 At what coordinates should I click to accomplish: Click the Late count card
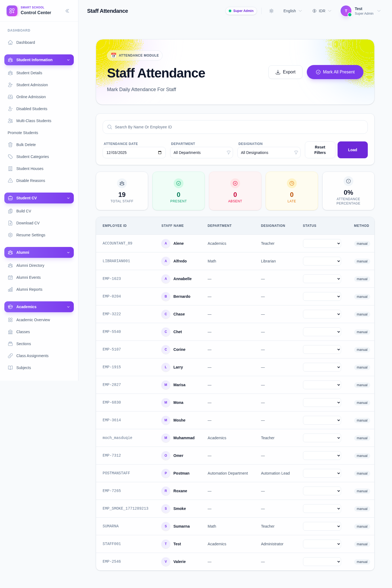292,191
